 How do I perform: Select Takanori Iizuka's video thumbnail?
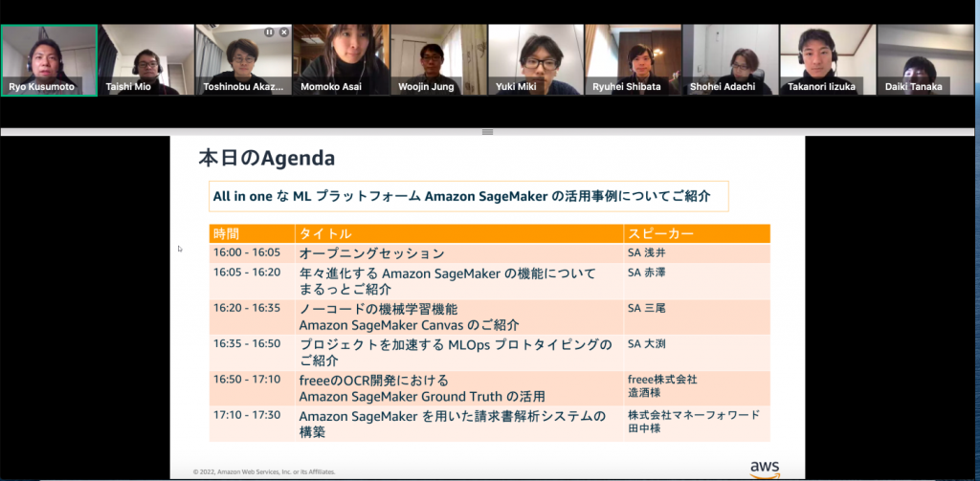[x=828, y=60]
